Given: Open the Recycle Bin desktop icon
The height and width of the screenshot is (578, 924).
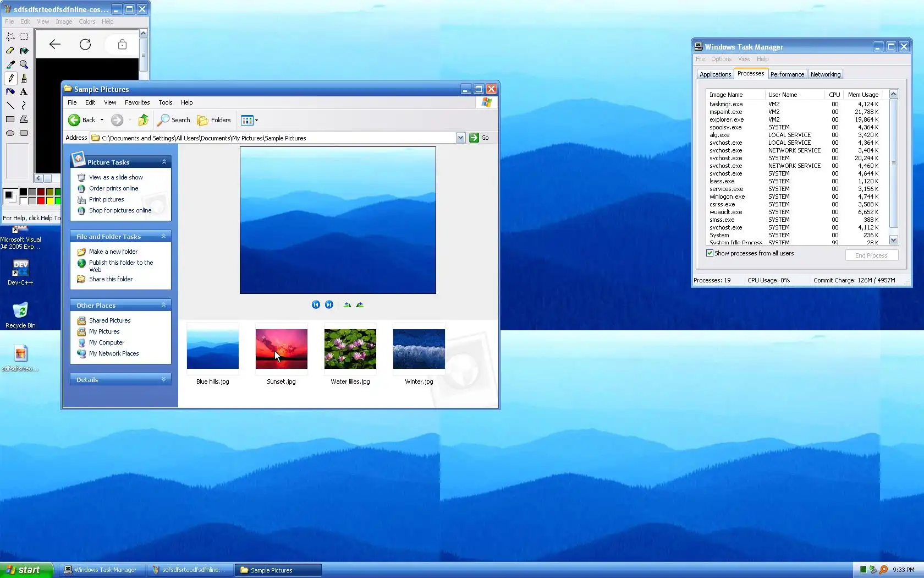Looking at the screenshot, I should (20, 315).
